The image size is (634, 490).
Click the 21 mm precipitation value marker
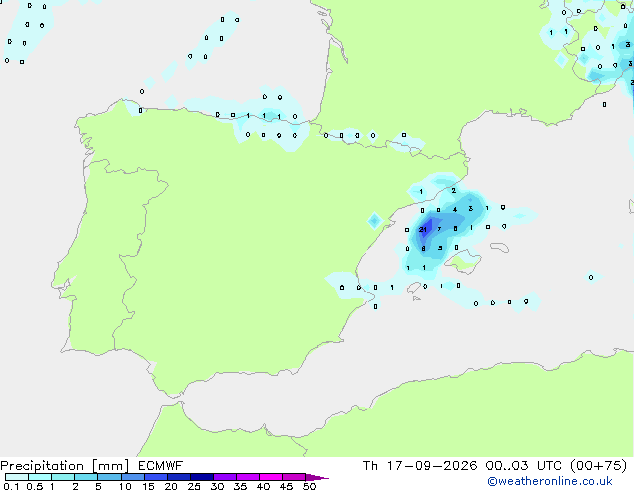click(423, 229)
